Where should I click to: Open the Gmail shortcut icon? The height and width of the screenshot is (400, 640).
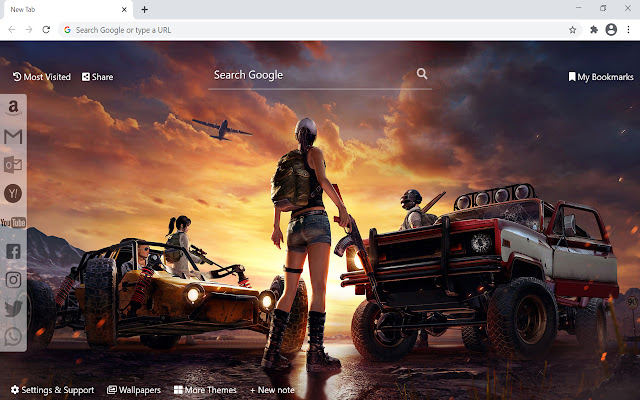click(x=13, y=137)
